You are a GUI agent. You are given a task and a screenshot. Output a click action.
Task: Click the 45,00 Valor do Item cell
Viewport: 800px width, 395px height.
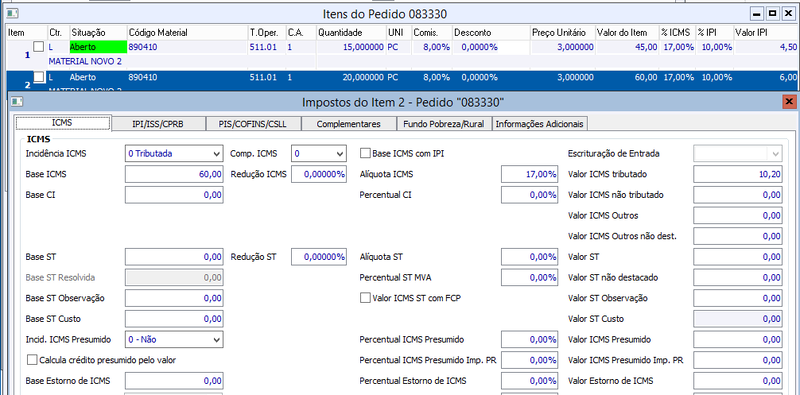coord(628,47)
